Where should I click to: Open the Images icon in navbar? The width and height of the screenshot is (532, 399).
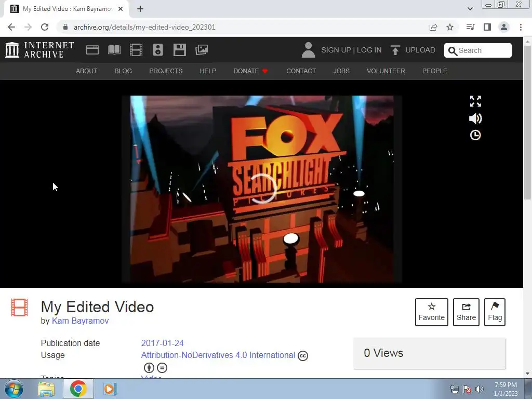click(x=202, y=50)
